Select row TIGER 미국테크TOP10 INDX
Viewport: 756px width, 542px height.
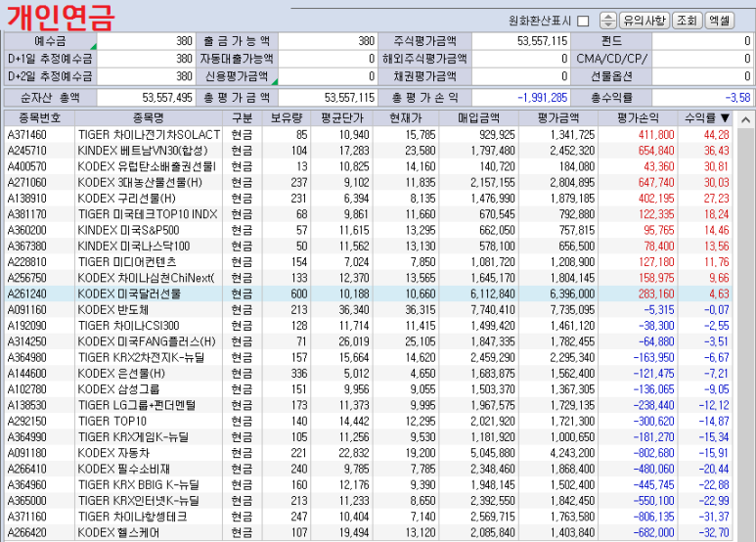368,214
